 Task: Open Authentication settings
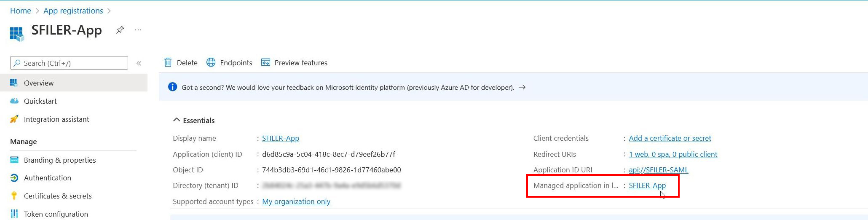click(x=48, y=178)
